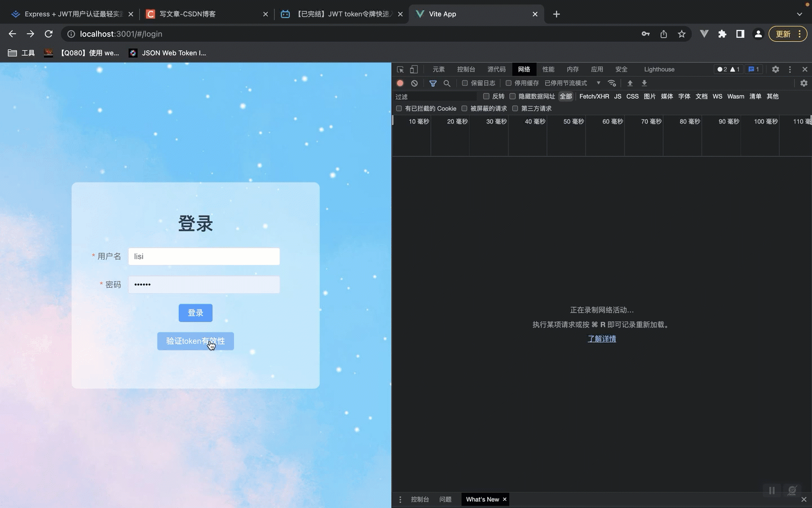Check 有已拦截的 Cookie checkbox
This screenshot has height=508, width=812.
(x=399, y=108)
